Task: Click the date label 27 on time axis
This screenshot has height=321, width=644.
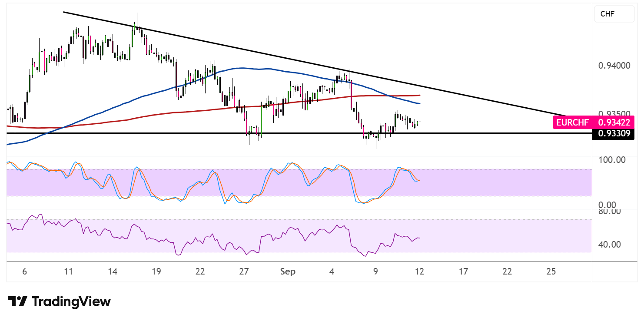Action: [x=244, y=272]
